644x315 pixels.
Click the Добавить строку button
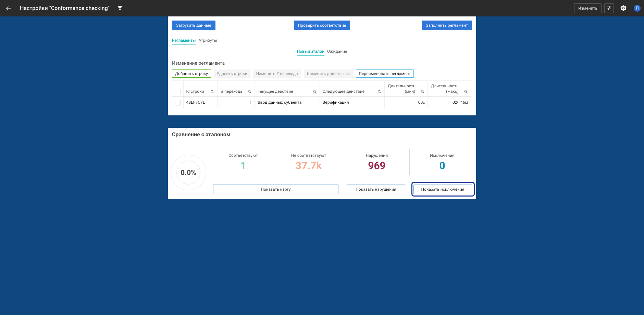[191, 74]
